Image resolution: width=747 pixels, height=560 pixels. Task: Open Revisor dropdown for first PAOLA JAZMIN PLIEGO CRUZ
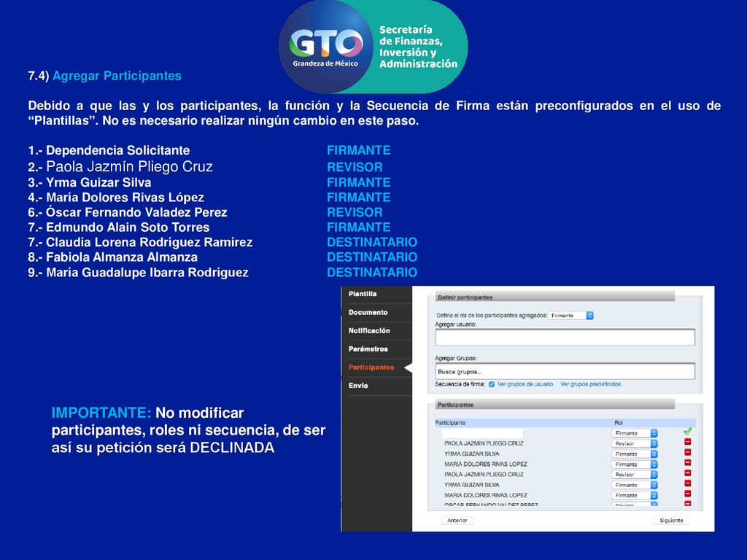tap(634, 443)
